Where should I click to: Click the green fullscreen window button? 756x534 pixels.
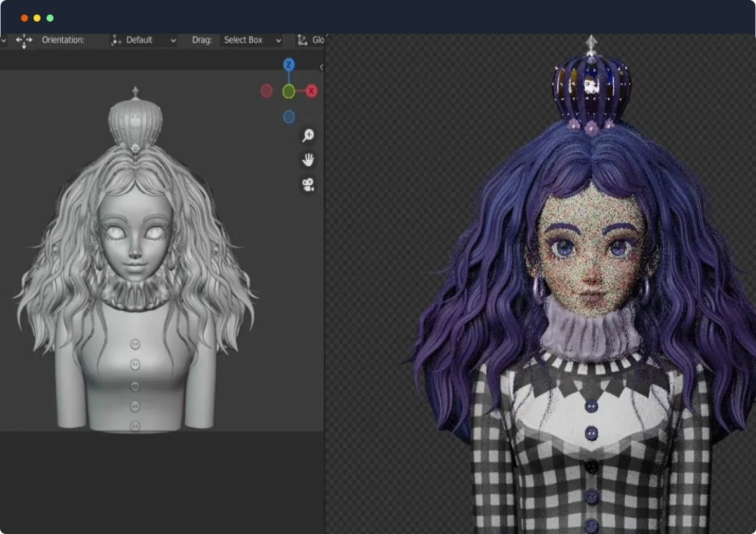point(50,18)
